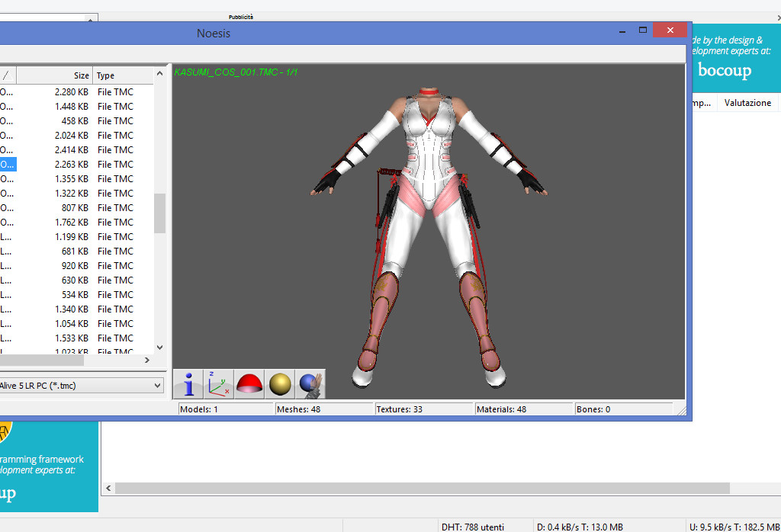The height and width of the screenshot is (532, 781).
Task: Select the 1.762 KB TMC file
Action: click(72, 223)
